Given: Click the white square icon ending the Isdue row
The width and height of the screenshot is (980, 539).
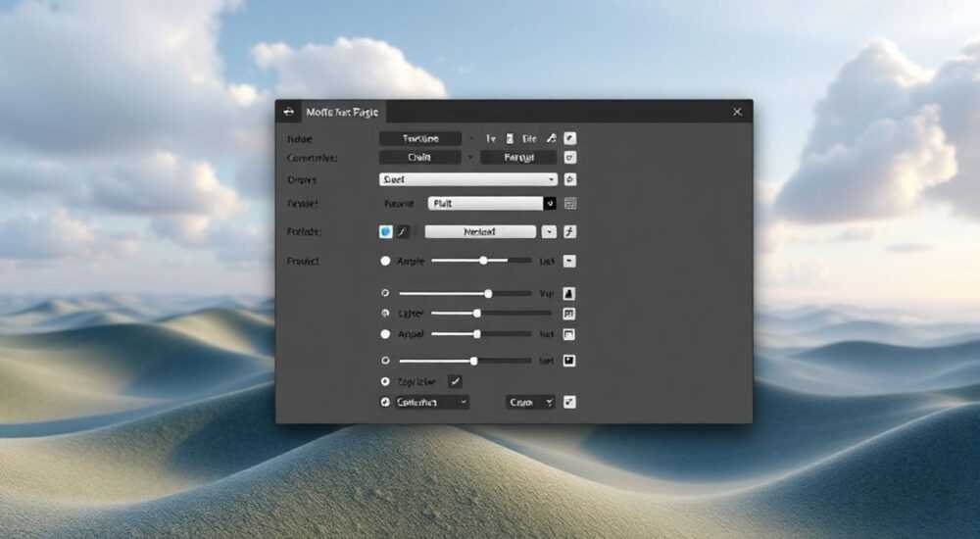Looking at the screenshot, I should click(570, 138).
